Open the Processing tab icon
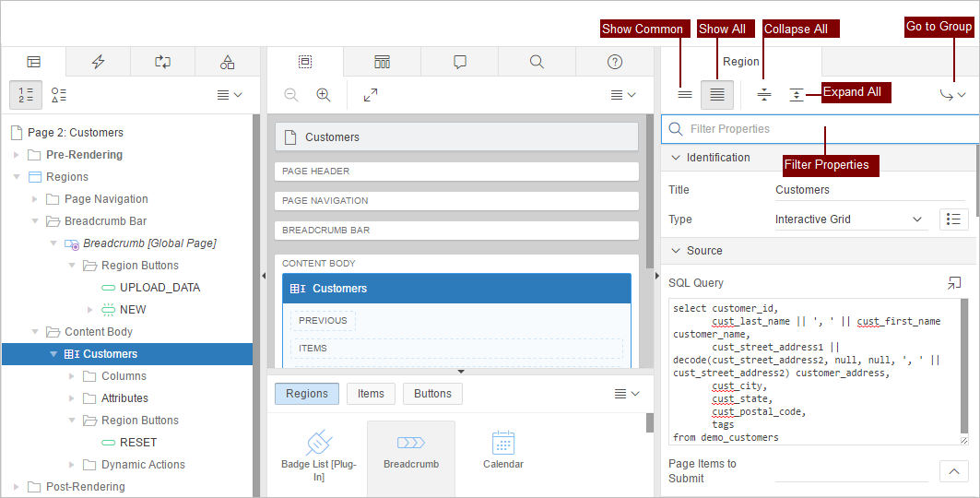980x498 pixels. (x=162, y=62)
